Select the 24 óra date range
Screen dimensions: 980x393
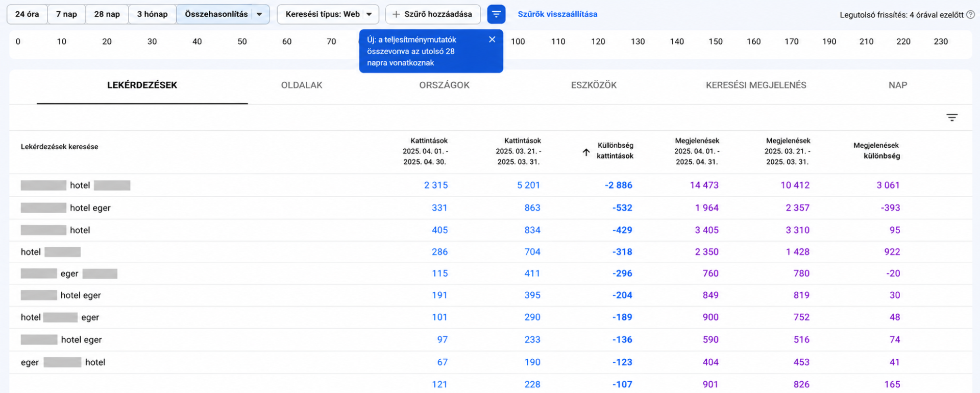click(x=27, y=14)
